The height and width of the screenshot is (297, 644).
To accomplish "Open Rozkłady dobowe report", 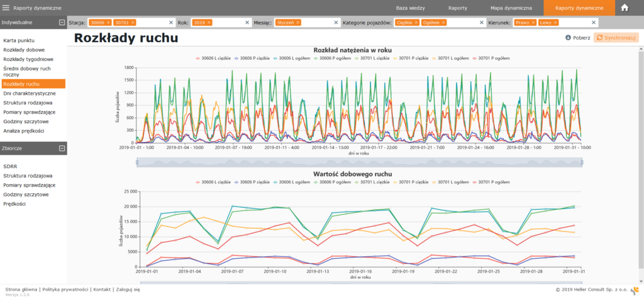I will pyautogui.click(x=24, y=50).
